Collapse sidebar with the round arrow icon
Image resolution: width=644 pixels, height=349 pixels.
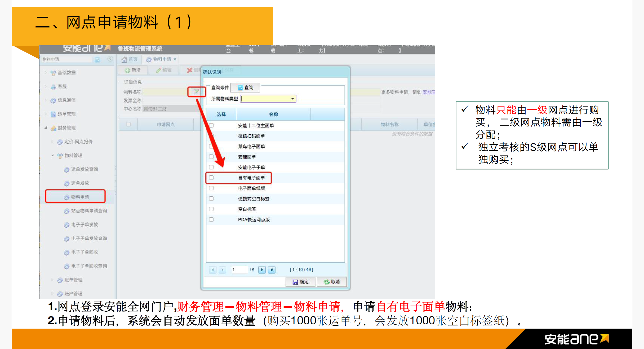[110, 59]
